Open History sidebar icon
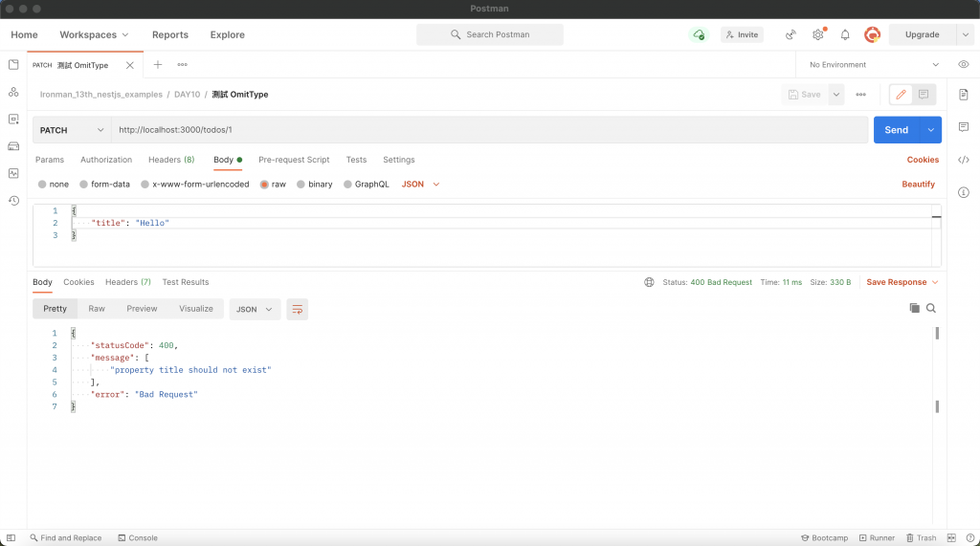This screenshot has height=546, width=980. (x=13, y=201)
